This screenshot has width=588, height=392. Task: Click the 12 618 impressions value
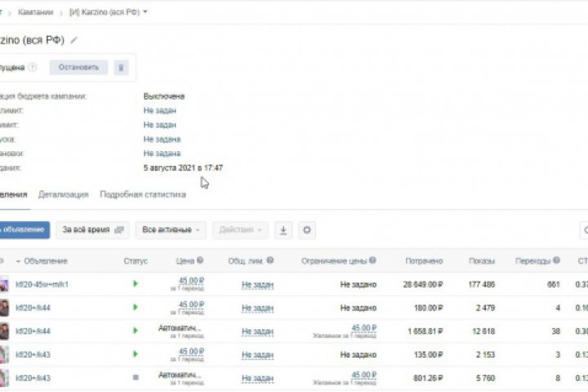[x=483, y=332]
